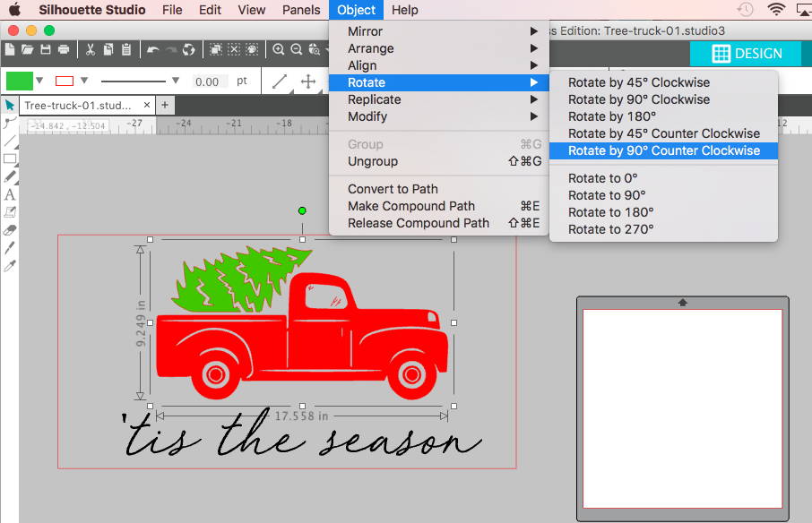Select Rotate by 90° Counter Clockwise
This screenshot has width=812, height=523.
point(663,151)
